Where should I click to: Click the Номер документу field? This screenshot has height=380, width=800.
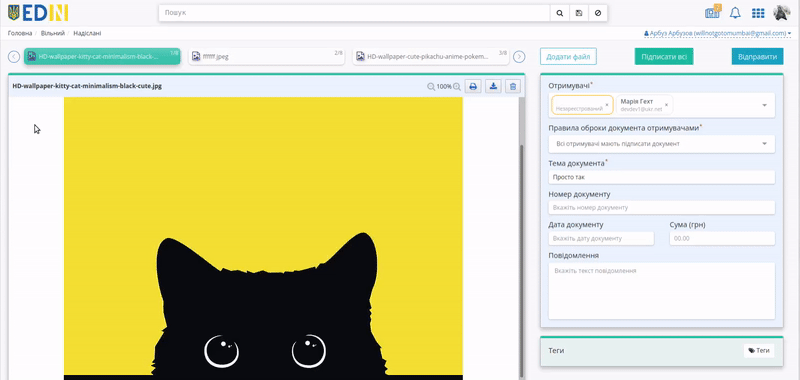[x=662, y=208]
